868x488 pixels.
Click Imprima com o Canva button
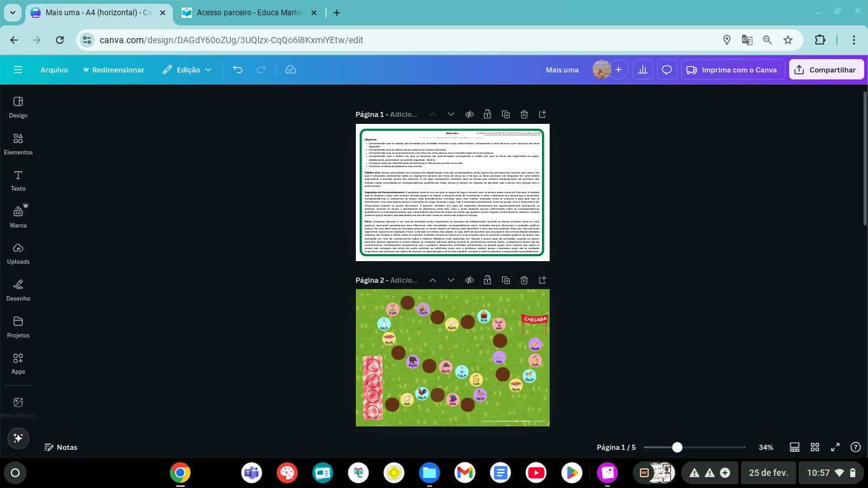point(733,70)
